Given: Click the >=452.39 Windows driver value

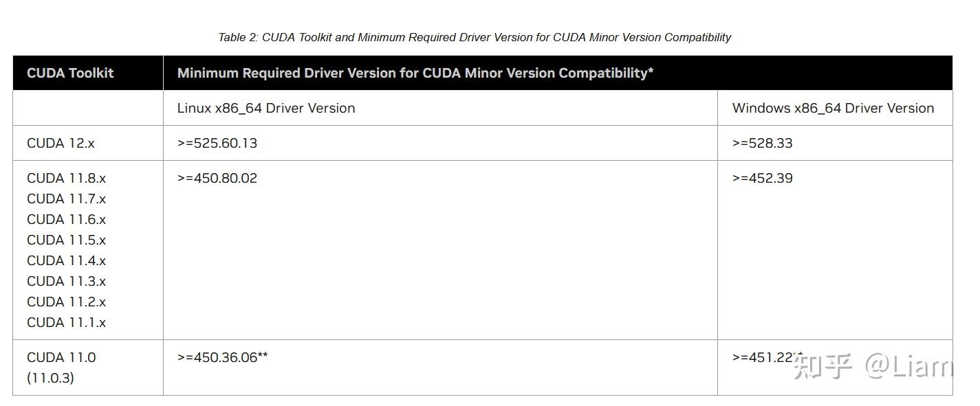Looking at the screenshot, I should [x=762, y=178].
